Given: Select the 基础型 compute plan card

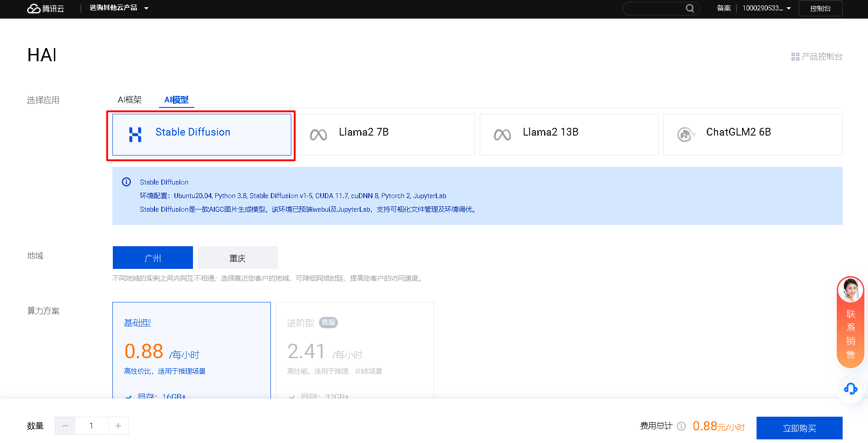Looking at the screenshot, I should 192,350.
